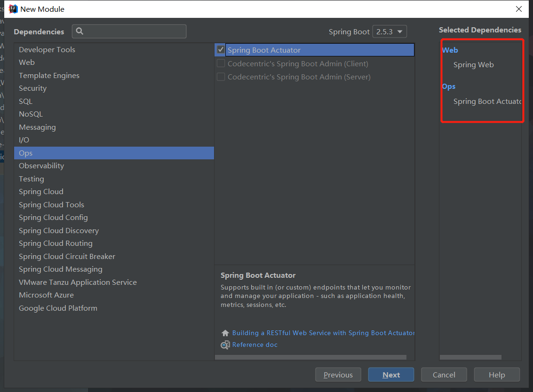Click the Web group header in Selected Dependencies
The image size is (533, 392).
tap(450, 50)
